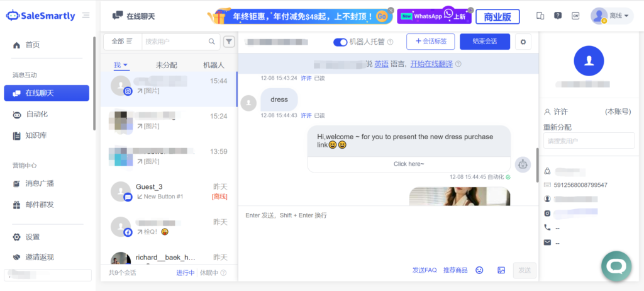Close the WhatsApp new feature banner
644x291 pixels.
(470, 10)
